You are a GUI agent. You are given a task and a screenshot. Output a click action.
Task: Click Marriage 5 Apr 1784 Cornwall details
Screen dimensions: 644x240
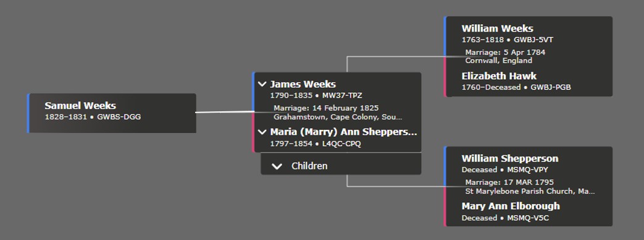pyautogui.click(x=505, y=56)
